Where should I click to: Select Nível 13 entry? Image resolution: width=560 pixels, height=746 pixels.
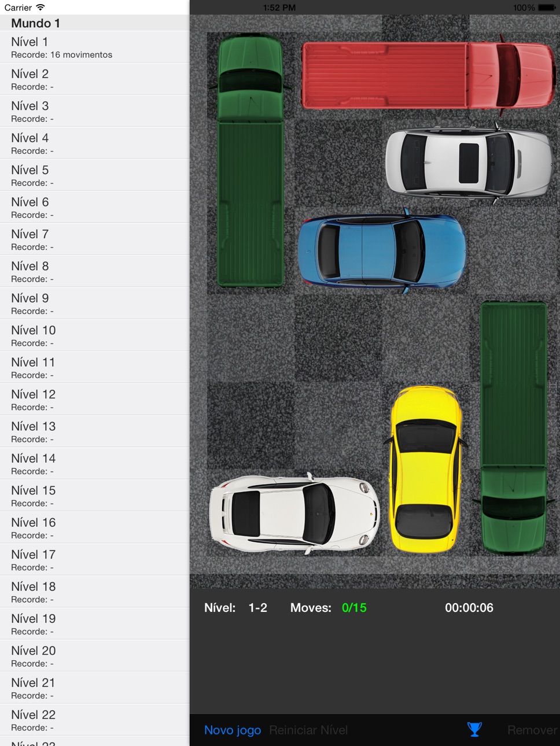(x=94, y=431)
